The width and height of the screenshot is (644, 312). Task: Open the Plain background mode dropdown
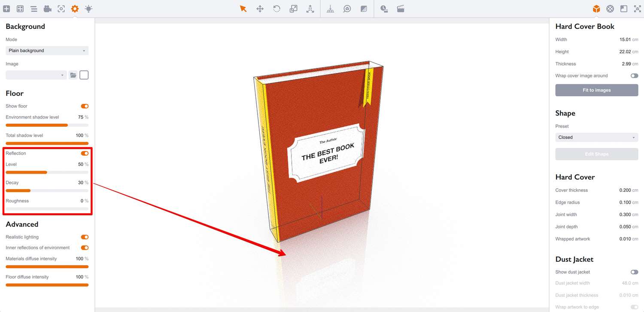pyautogui.click(x=47, y=51)
